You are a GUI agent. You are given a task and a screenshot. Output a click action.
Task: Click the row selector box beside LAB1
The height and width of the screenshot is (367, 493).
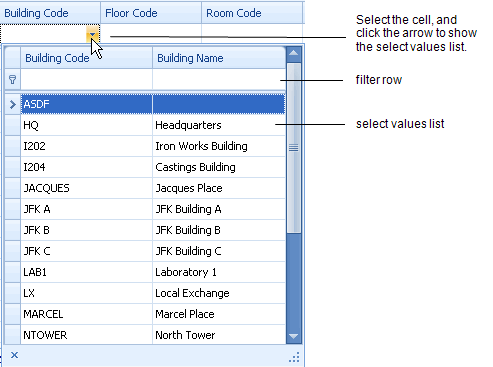[13, 272]
